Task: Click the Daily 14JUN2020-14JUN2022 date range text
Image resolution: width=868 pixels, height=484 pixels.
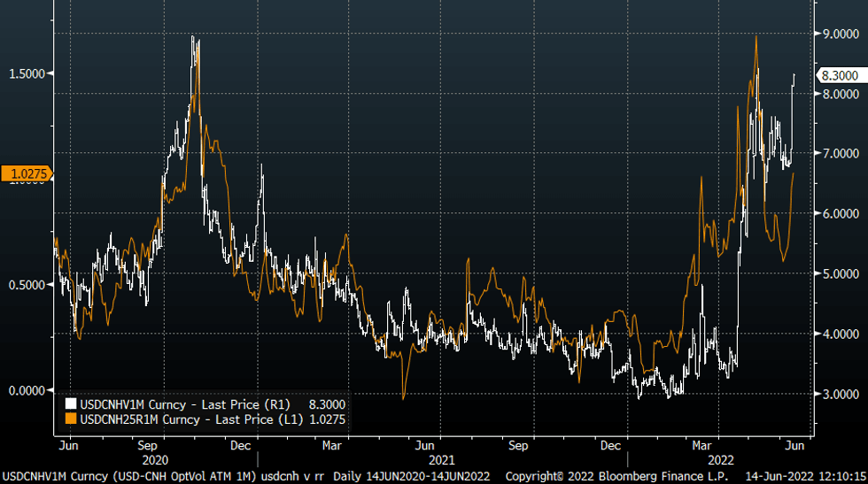Action: click(x=411, y=476)
